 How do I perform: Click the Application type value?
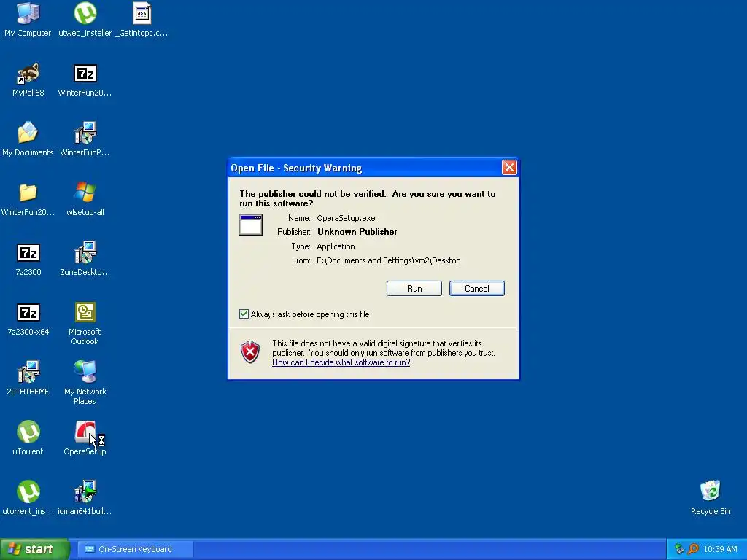336,246
